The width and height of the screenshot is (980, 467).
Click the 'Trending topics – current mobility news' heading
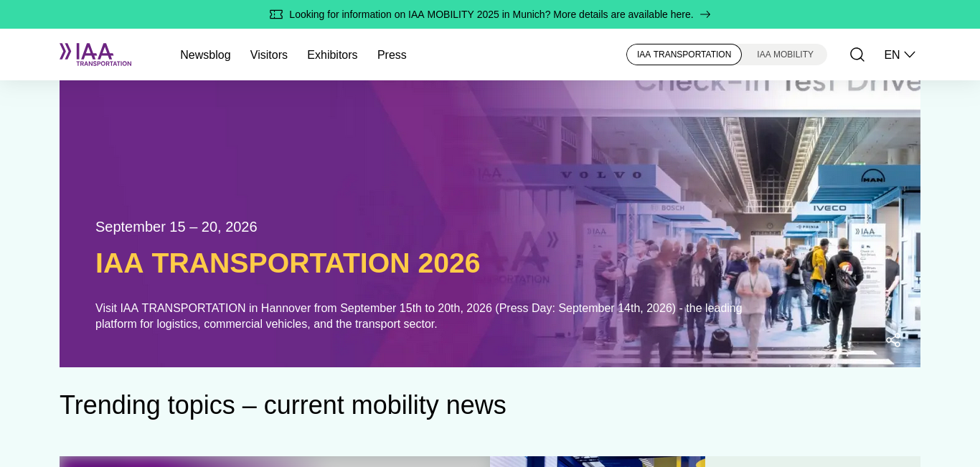(283, 405)
